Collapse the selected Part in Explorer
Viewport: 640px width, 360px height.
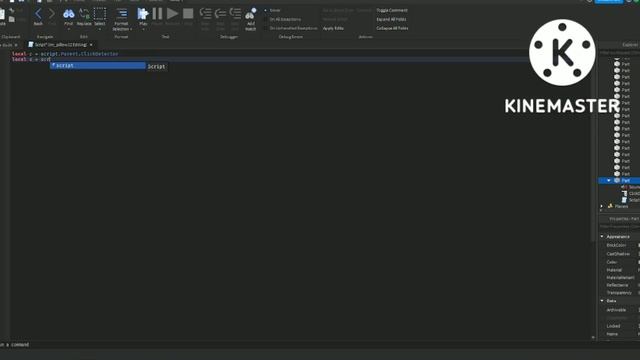609,180
